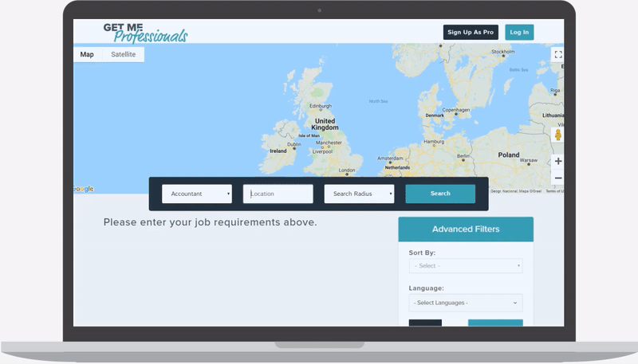Switch to Map view tab

click(87, 54)
